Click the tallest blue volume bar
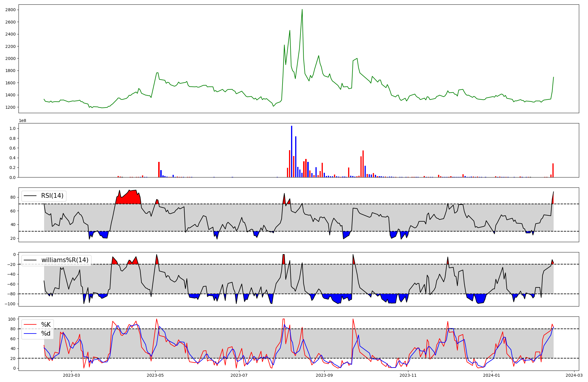Screen dimensions: 588x382 click(292, 152)
